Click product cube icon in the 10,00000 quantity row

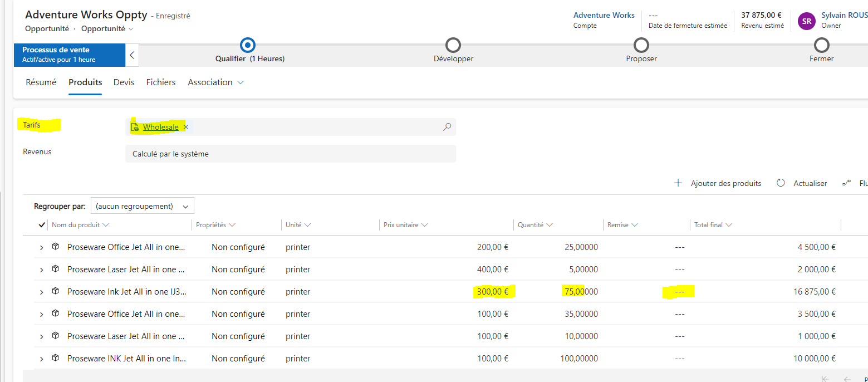pos(56,335)
